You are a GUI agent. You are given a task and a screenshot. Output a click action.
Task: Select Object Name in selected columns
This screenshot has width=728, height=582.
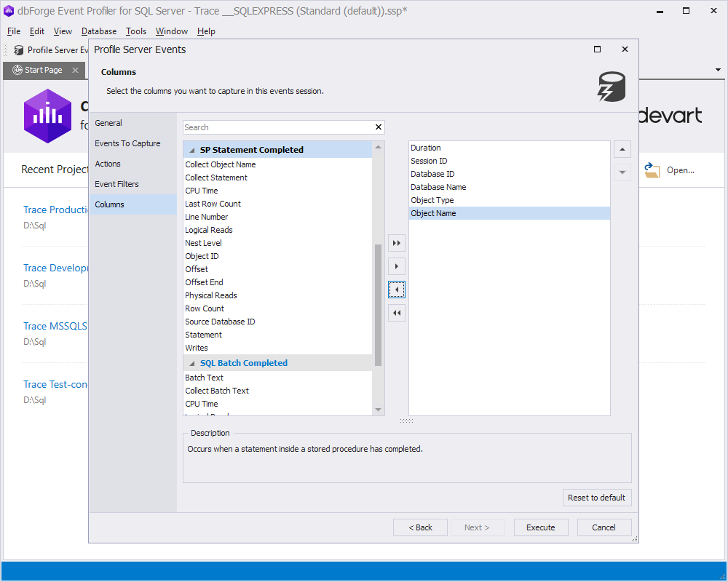point(510,213)
